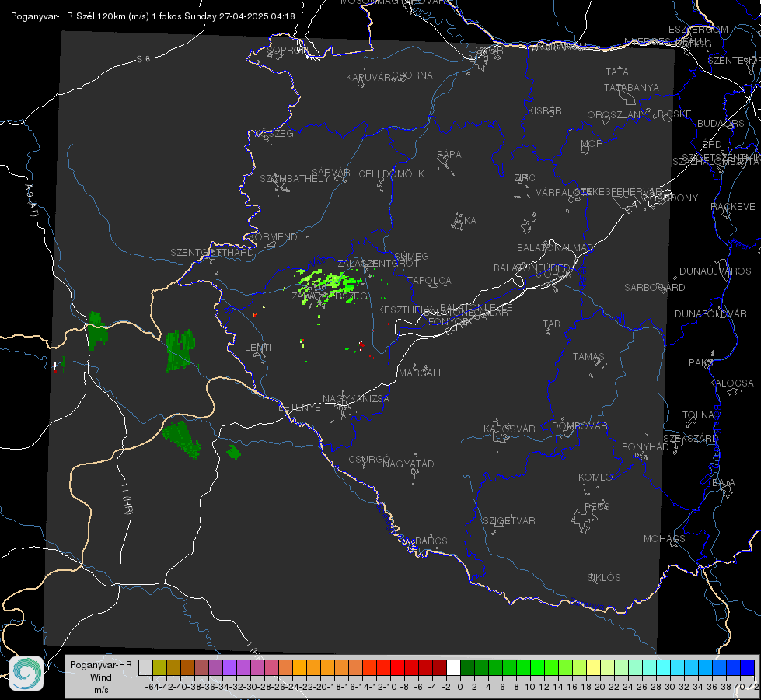Click the CSORNA city label

tap(412, 75)
